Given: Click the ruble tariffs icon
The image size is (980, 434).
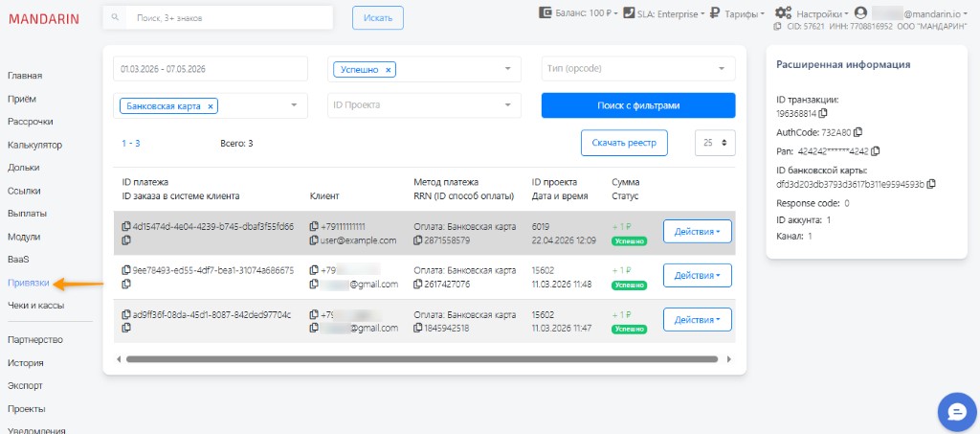Looking at the screenshot, I should point(715,13).
